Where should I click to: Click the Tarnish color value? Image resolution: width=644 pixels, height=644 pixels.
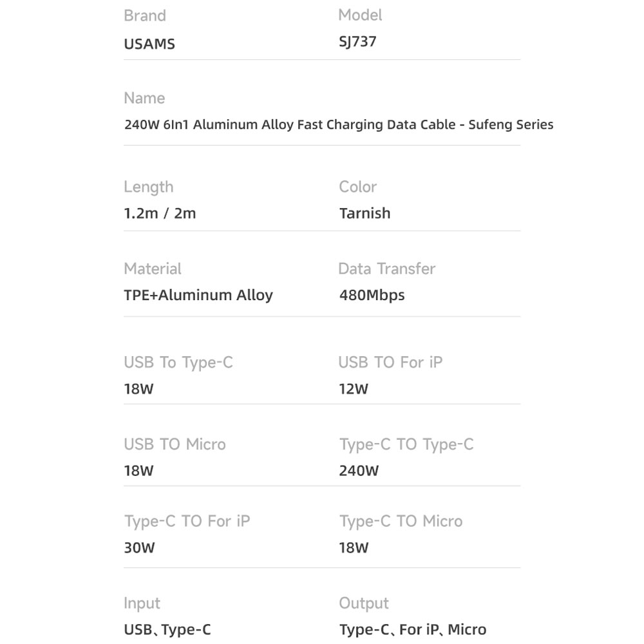coord(365,213)
